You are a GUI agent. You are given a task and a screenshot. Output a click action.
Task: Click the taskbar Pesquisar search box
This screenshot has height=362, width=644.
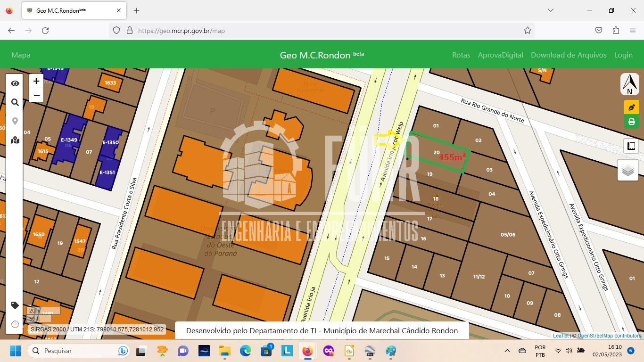79,351
